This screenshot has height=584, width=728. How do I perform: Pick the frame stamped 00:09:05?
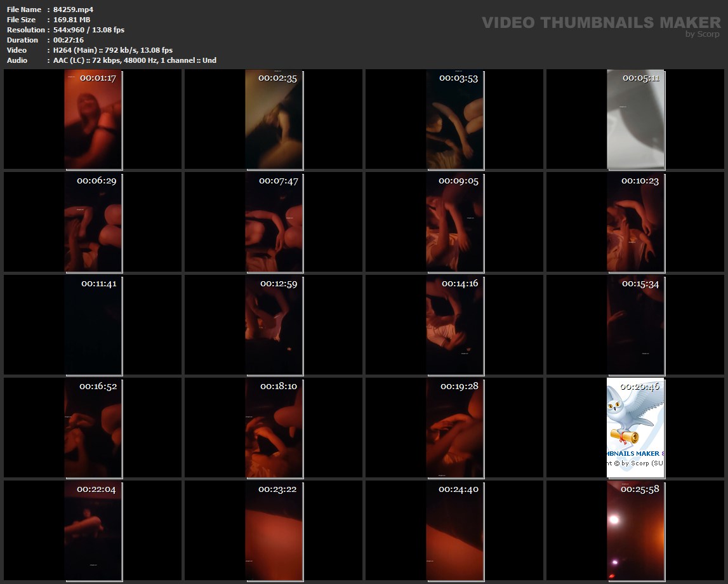tap(454, 222)
